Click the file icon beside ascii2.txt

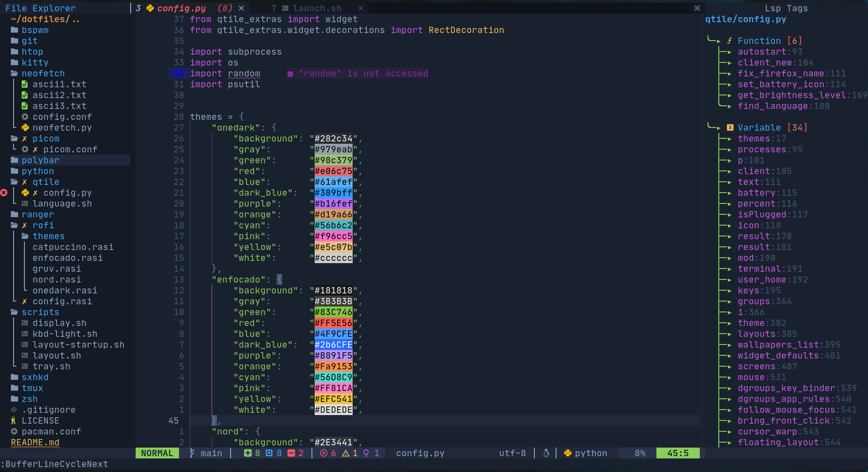(x=25, y=95)
